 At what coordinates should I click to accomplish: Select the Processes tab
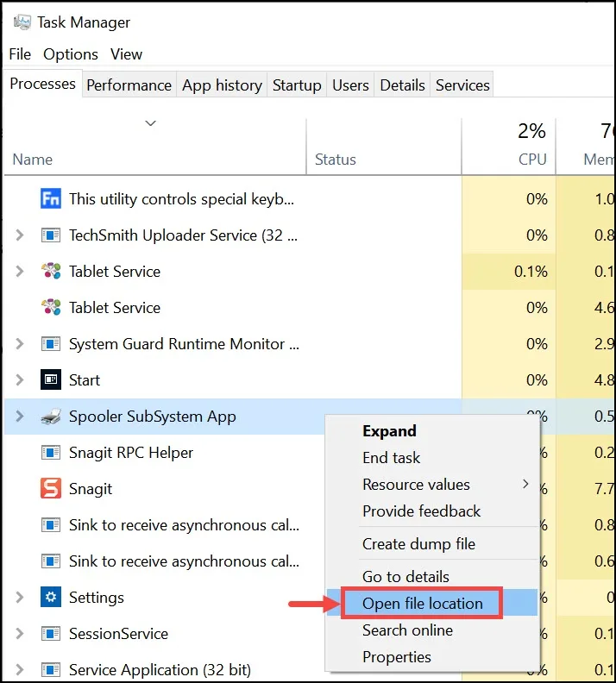pyautogui.click(x=42, y=83)
